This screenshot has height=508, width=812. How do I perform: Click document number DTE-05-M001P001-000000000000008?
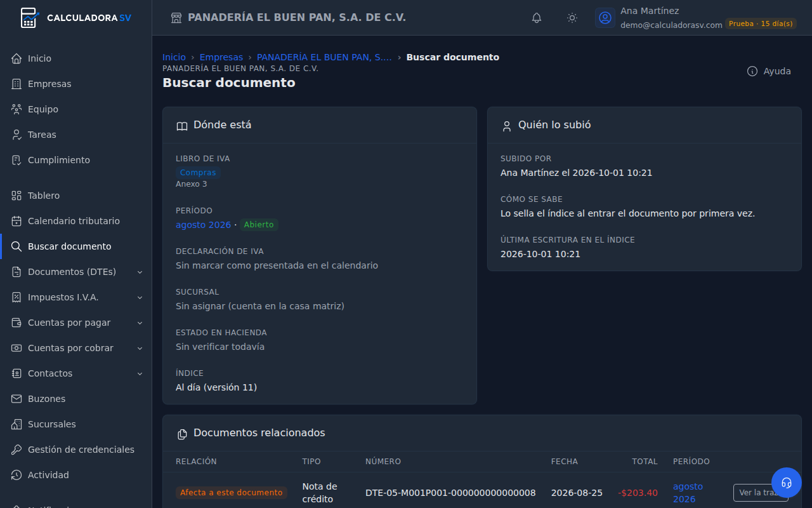click(x=450, y=493)
